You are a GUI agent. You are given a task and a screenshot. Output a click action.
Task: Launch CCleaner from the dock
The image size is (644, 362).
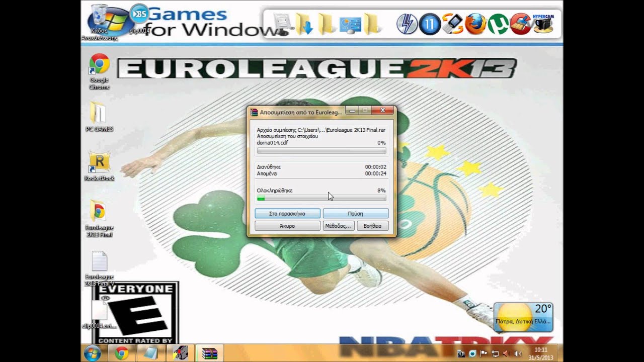521,24
